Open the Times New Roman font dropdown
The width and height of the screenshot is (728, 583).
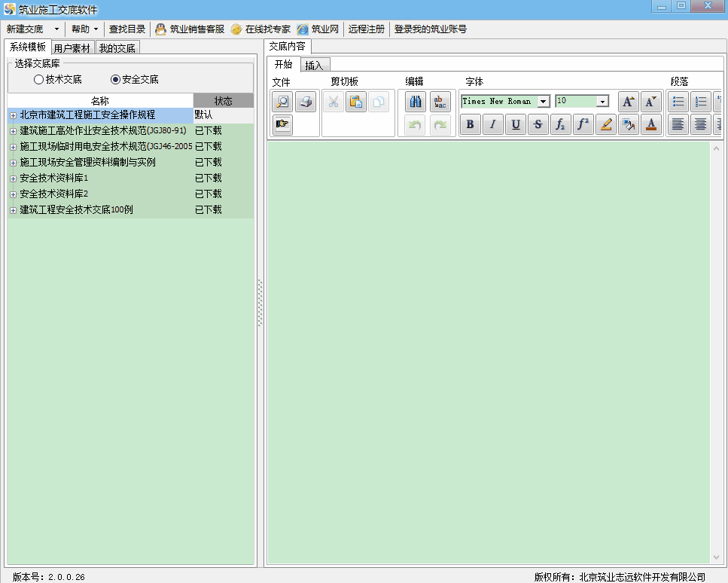tap(543, 102)
